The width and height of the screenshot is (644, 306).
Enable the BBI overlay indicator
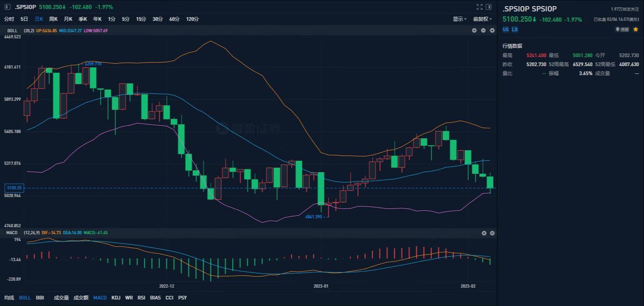[40, 298]
